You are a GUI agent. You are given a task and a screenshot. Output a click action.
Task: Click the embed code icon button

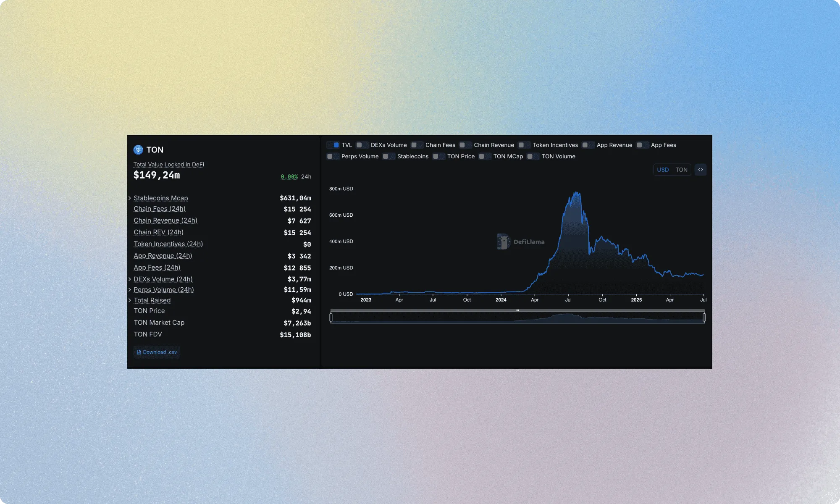coord(701,170)
